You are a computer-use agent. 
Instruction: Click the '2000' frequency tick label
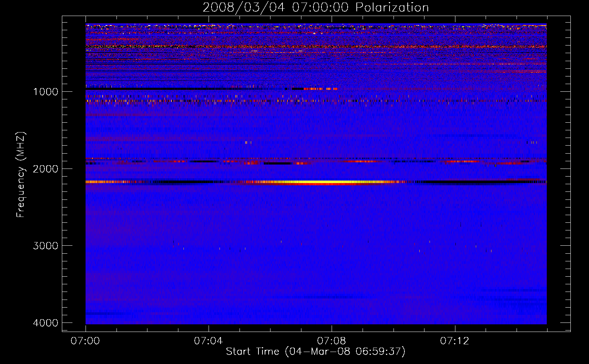pyautogui.click(x=46, y=169)
